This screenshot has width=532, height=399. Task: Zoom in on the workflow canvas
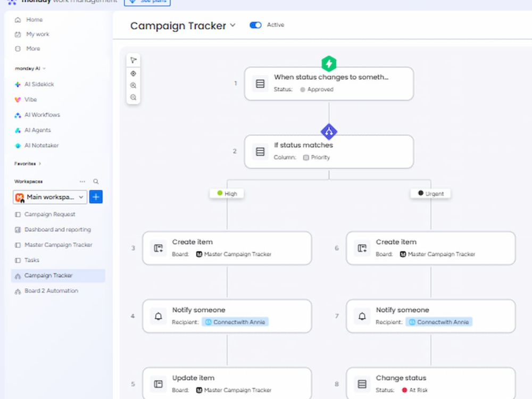[x=134, y=86]
